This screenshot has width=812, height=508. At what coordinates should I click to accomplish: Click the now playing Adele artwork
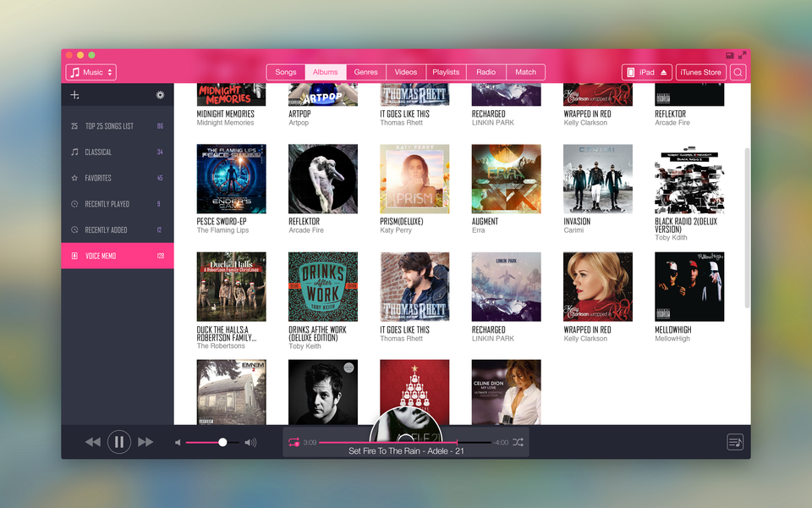pyautogui.click(x=406, y=424)
